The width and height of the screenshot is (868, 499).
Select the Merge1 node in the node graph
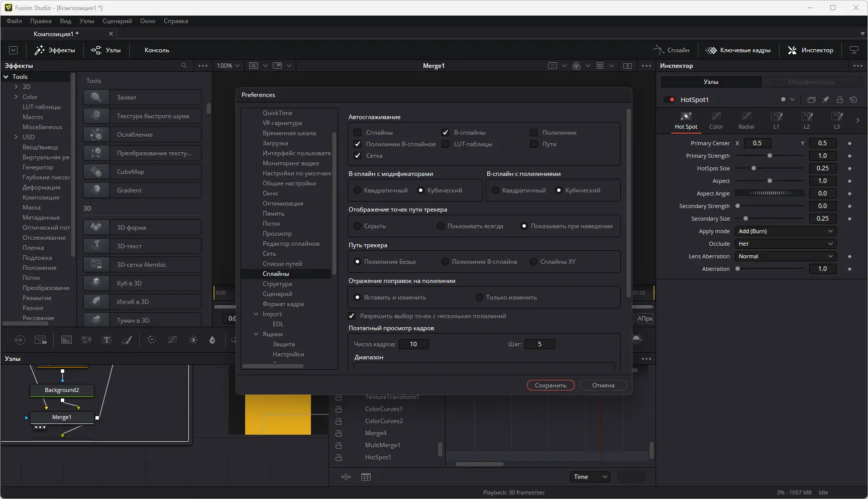[x=62, y=417]
